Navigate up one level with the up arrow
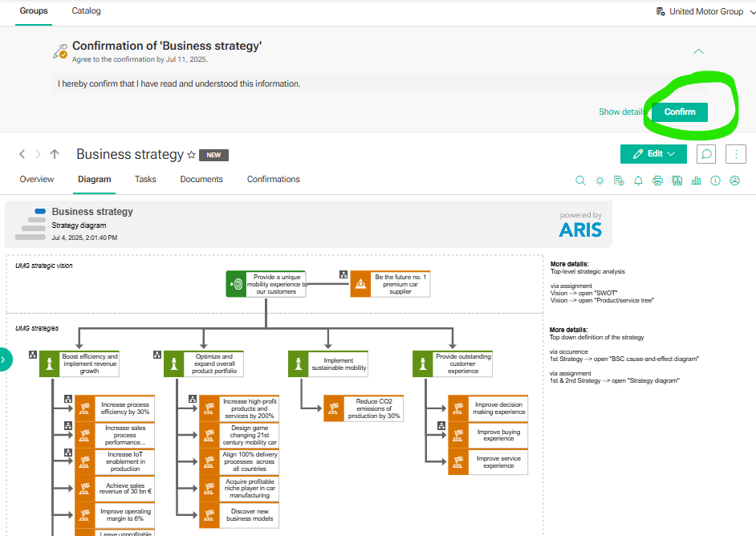 (x=55, y=154)
